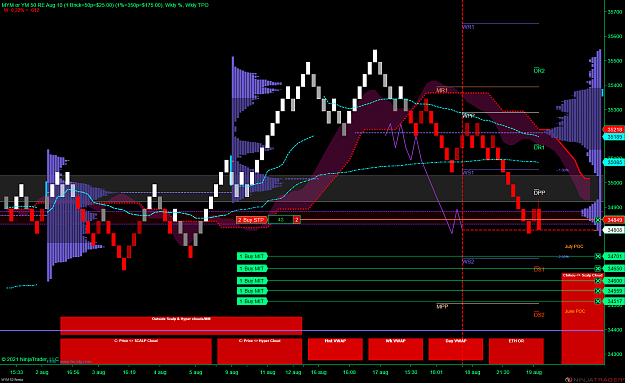Image resolution: width=625 pixels, height=383 pixels.
Task: Click the '2 aug' time axis label
Action: pyautogui.click(x=42, y=372)
